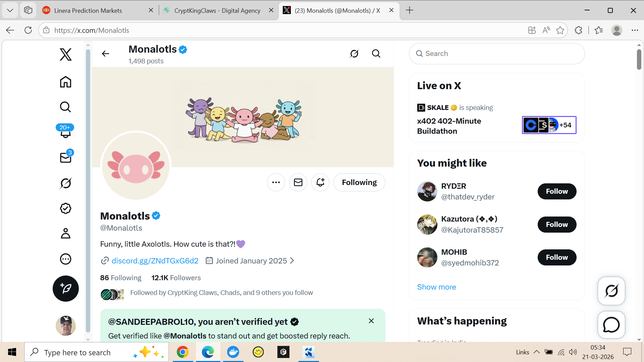Follow the RYDER account suggestion
Screen dimensions: 644x362
point(556,191)
